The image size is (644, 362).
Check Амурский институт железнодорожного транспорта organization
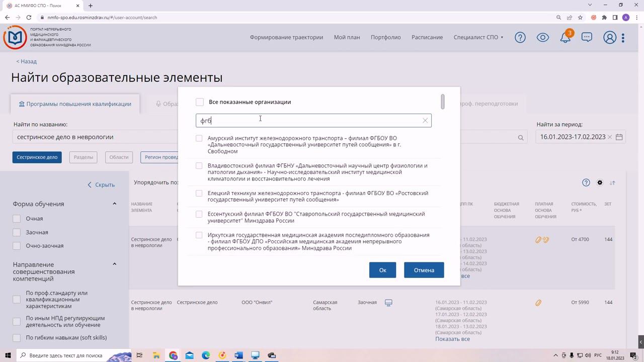click(199, 138)
